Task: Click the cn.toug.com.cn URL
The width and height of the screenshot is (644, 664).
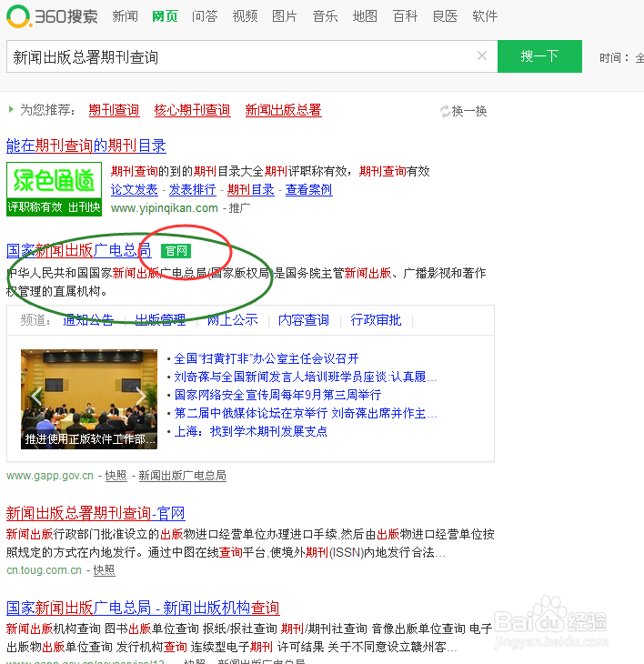Action: click(x=44, y=570)
